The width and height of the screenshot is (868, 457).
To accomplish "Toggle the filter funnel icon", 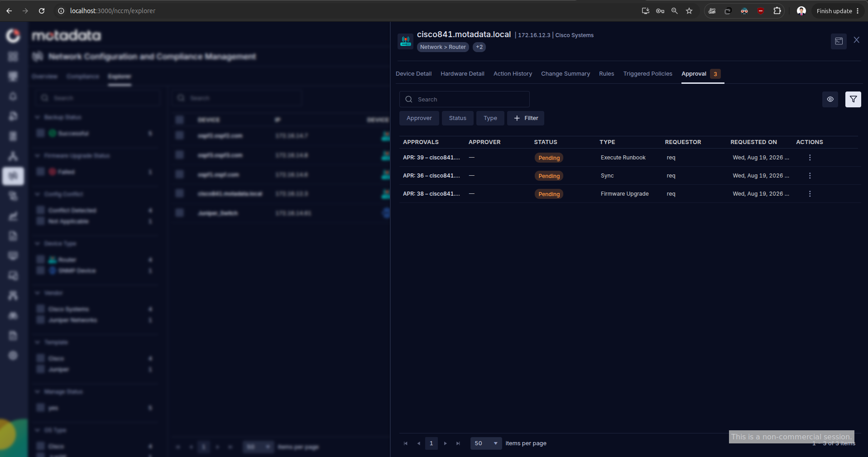I will [x=853, y=99].
